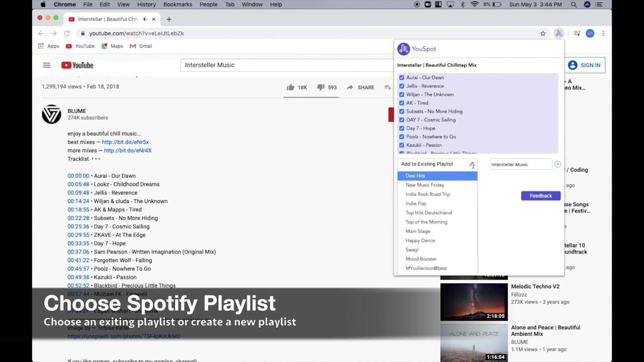Screen dimensions: 644x362
Task: Click the Chrome profile avatar icon
Action: 590,34
